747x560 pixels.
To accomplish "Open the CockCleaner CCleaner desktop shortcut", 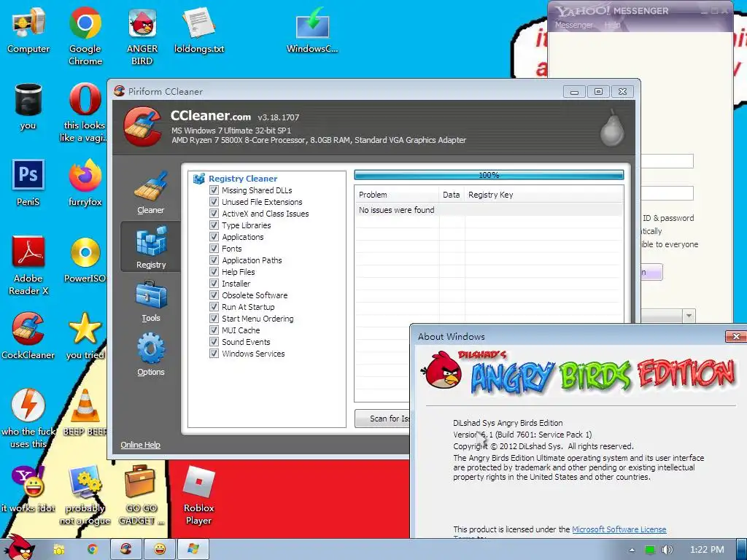I will click(28, 335).
